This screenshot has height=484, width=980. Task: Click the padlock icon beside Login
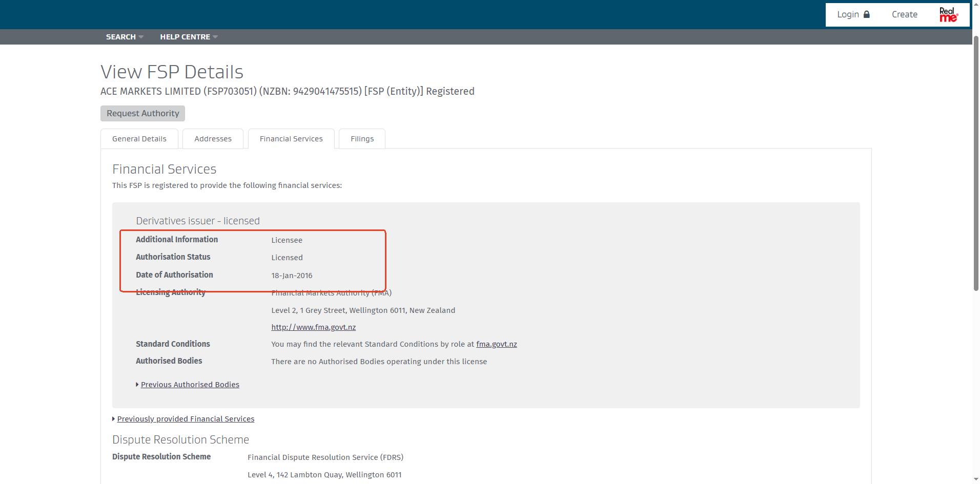point(867,14)
